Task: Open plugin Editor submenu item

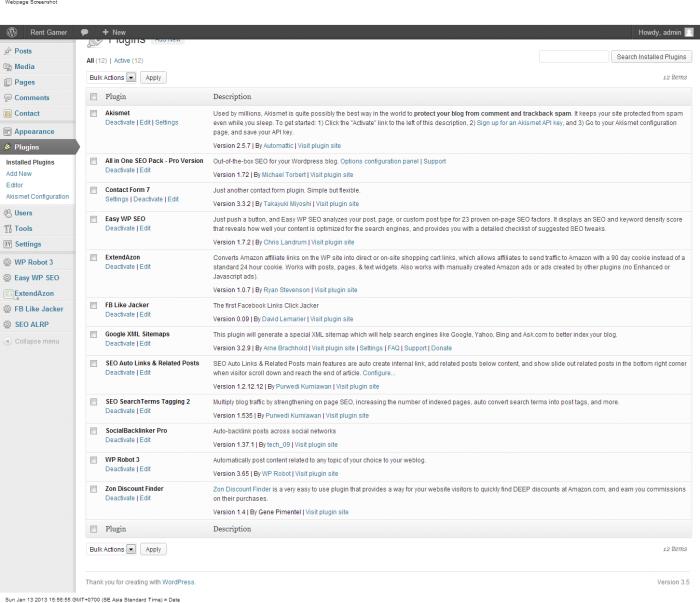Action: pos(14,185)
